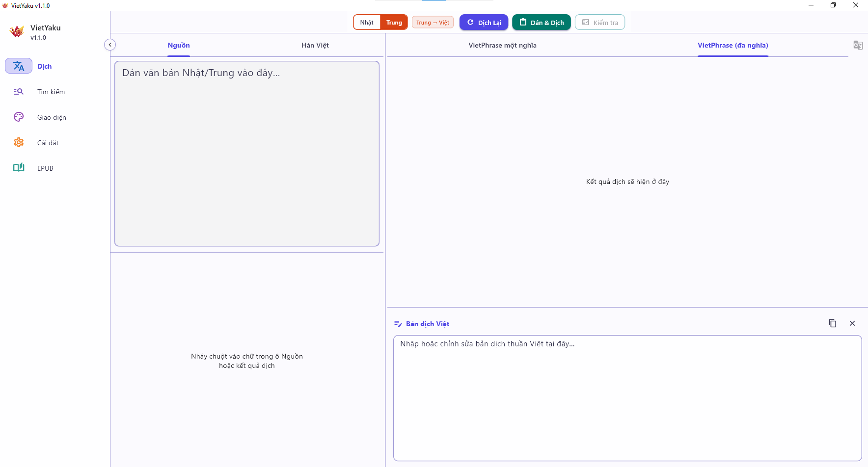The height and width of the screenshot is (467, 868).
Task: Click the 'Nháy chuột vào chữ trong ô Nguồn' hint
Action: click(x=247, y=356)
